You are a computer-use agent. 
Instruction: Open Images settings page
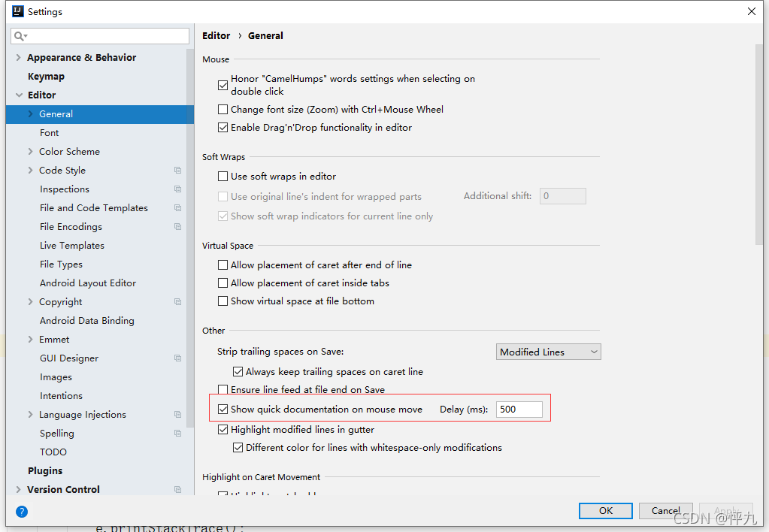click(56, 377)
